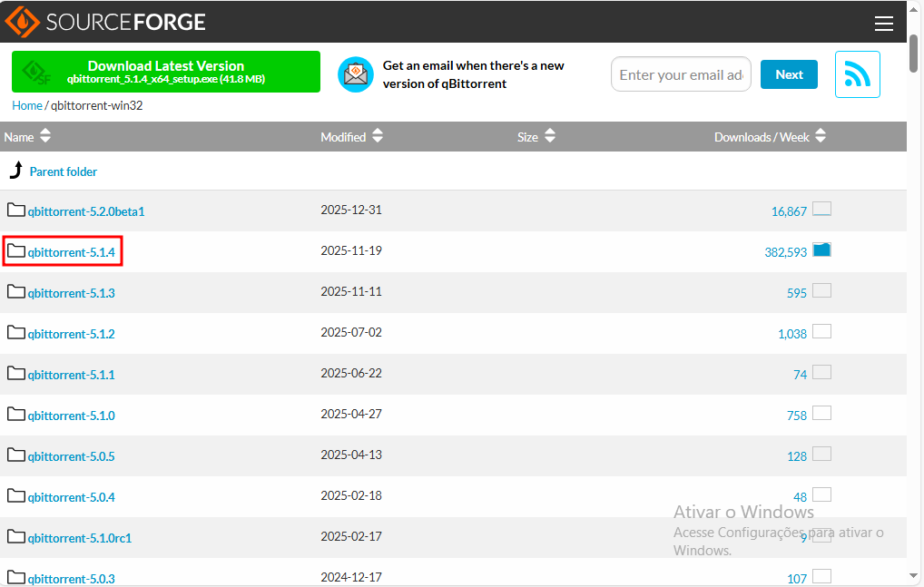Select the checkbox for qbittorrent-5.1.4 downloads
This screenshot has height=587, width=924.
821,248
